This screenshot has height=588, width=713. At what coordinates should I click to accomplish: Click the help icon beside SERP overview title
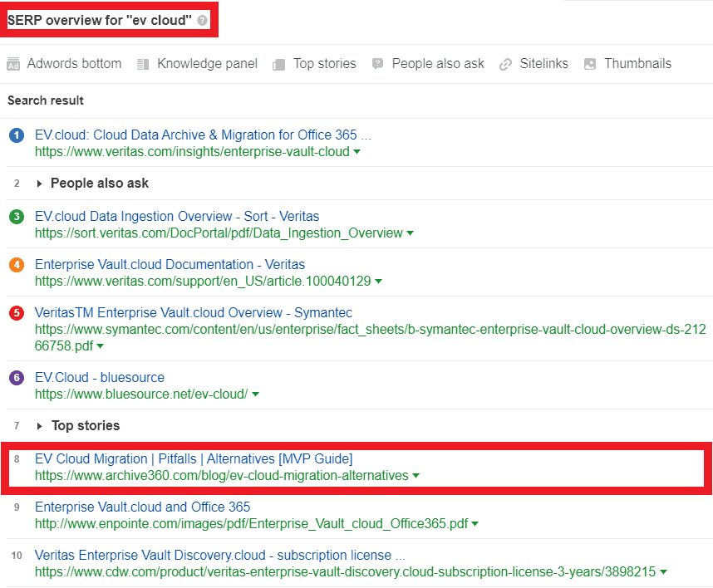[x=203, y=21]
